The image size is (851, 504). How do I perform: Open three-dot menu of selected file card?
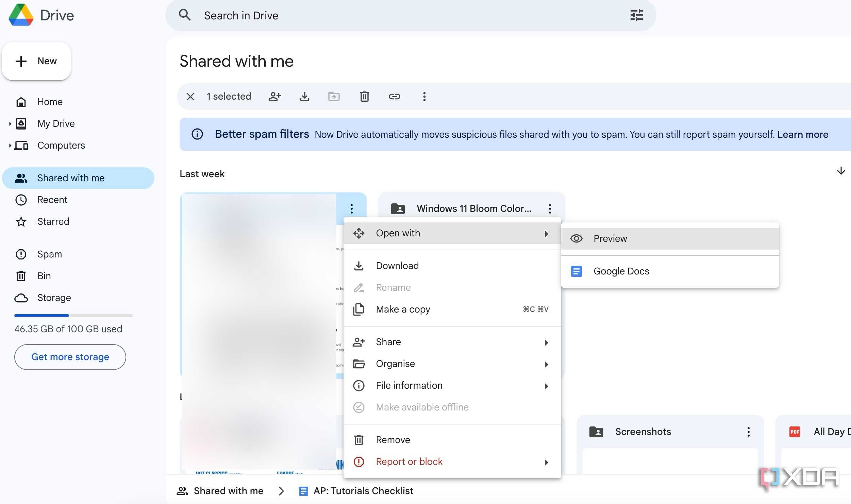click(352, 208)
